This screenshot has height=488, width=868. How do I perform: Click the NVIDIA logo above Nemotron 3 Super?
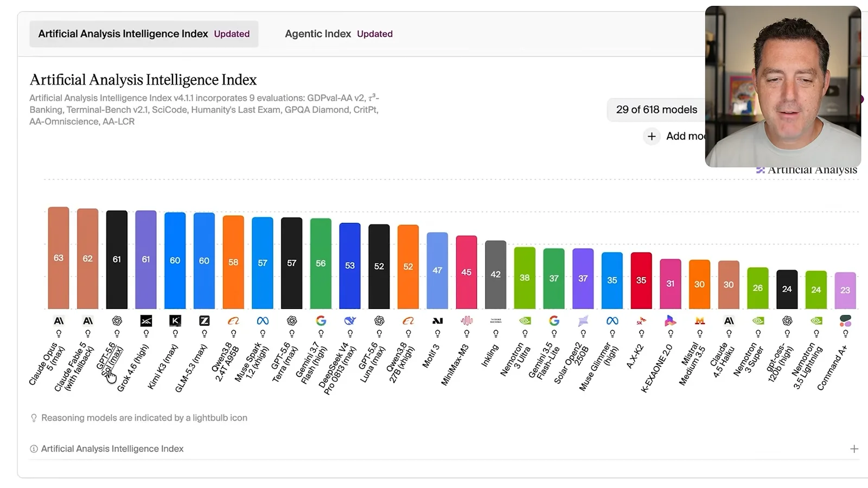(x=758, y=321)
